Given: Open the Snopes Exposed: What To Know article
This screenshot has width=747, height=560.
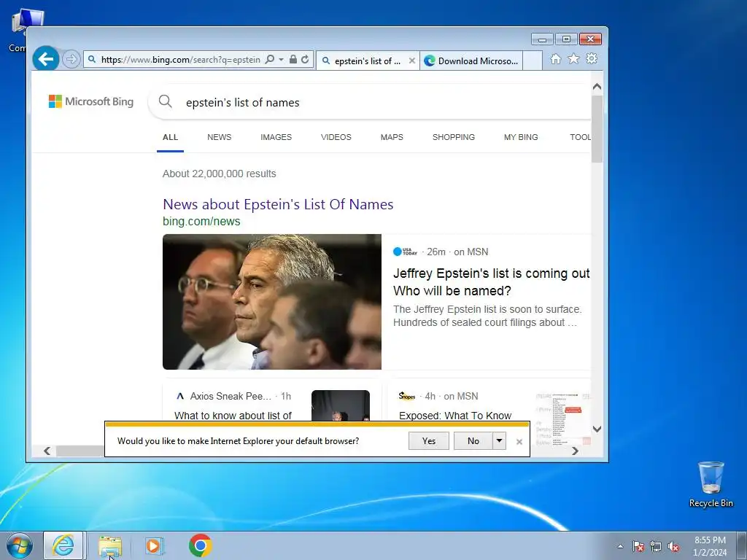Looking at the screenshot, I should [455, 415].
